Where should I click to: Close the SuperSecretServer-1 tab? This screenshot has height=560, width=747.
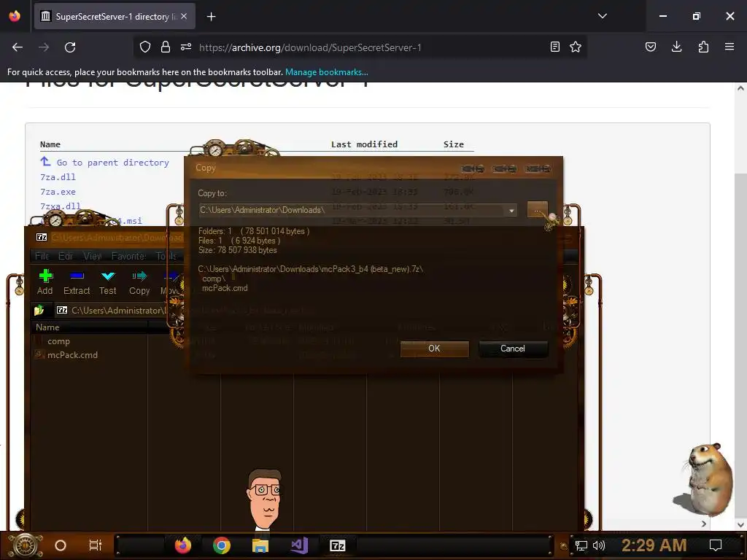point(184,16)
